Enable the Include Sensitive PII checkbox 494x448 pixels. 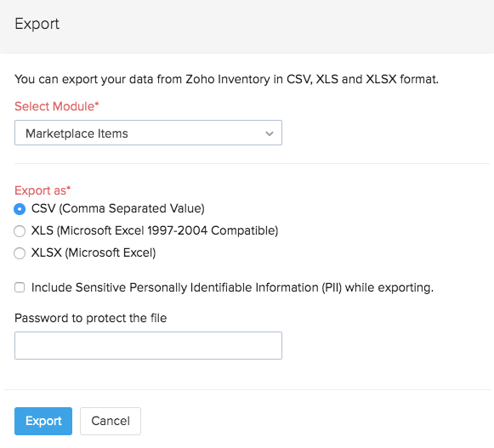(20, 287)
